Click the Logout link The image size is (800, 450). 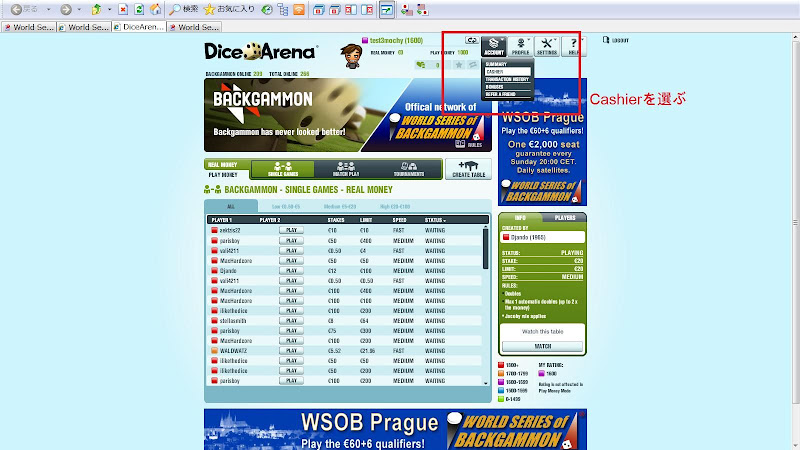pos(616,40)
